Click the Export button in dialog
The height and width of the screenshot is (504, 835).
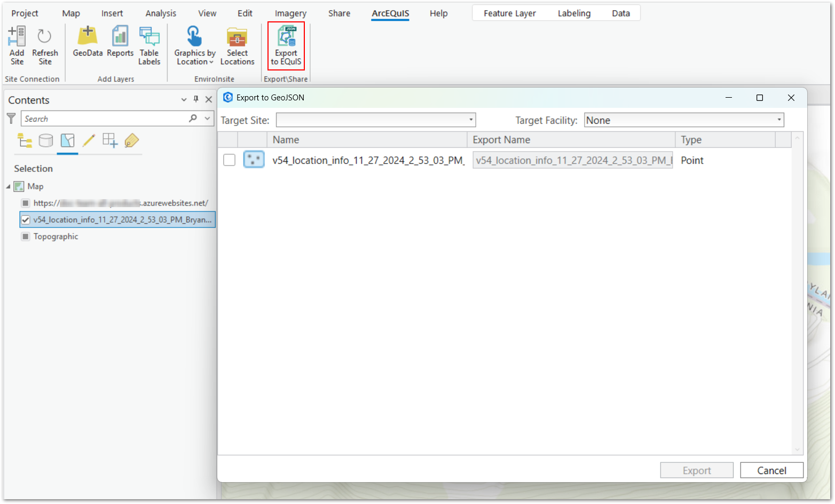(697, 470)
